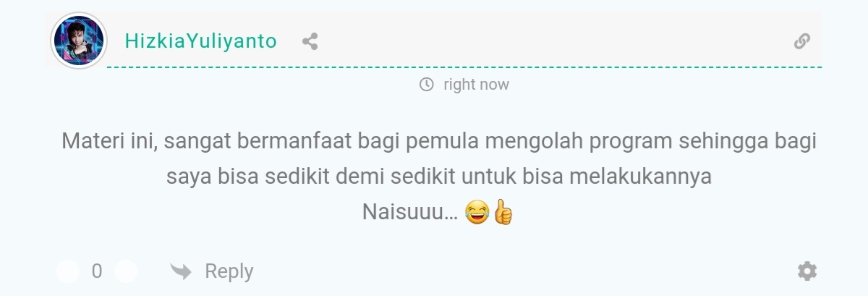The width and height of the screenshot is (868, 296).
Task: Click the comment line starting Materi ini
Action: pyautogui.click(x=439, y=141)
